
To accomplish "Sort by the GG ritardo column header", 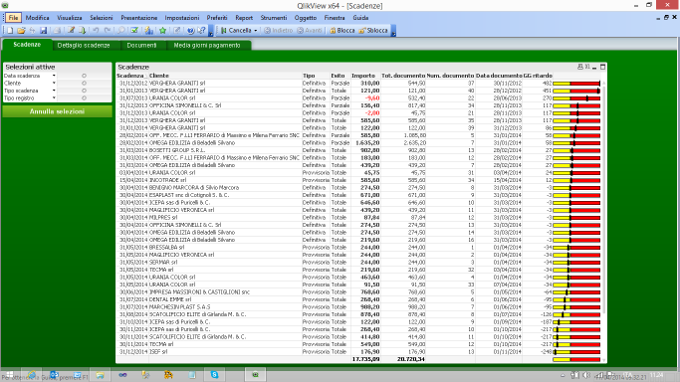I will [x=538, y=75].
